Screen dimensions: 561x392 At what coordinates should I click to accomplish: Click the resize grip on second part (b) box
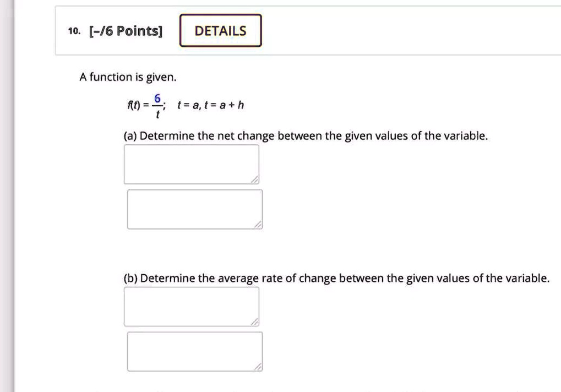coord(258,367)
